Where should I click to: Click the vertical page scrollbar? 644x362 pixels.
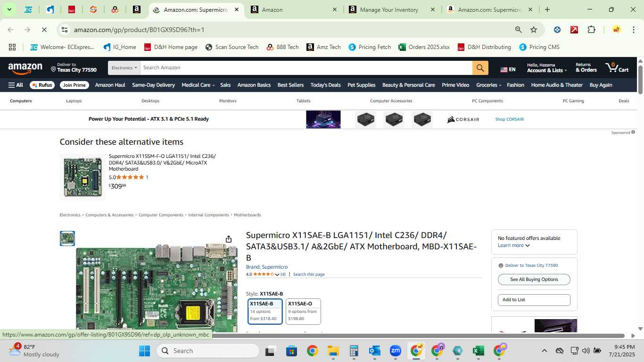click(x=640, y=80)
